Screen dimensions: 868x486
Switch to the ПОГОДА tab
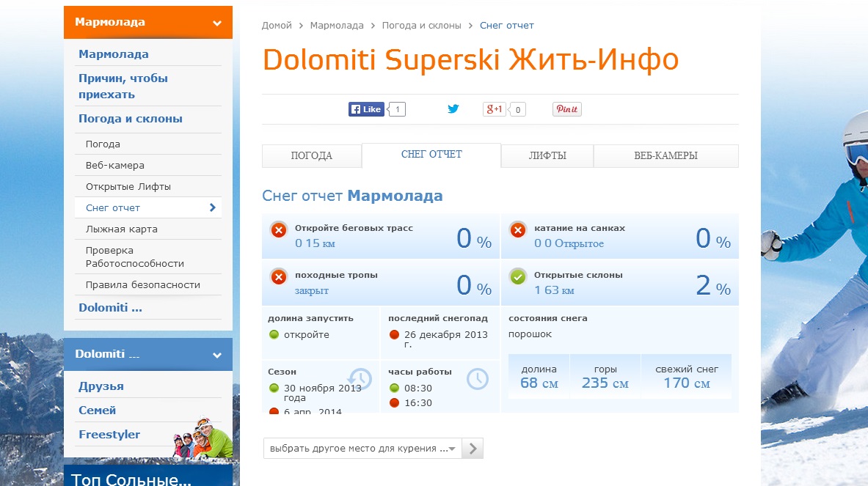point(312,156)
